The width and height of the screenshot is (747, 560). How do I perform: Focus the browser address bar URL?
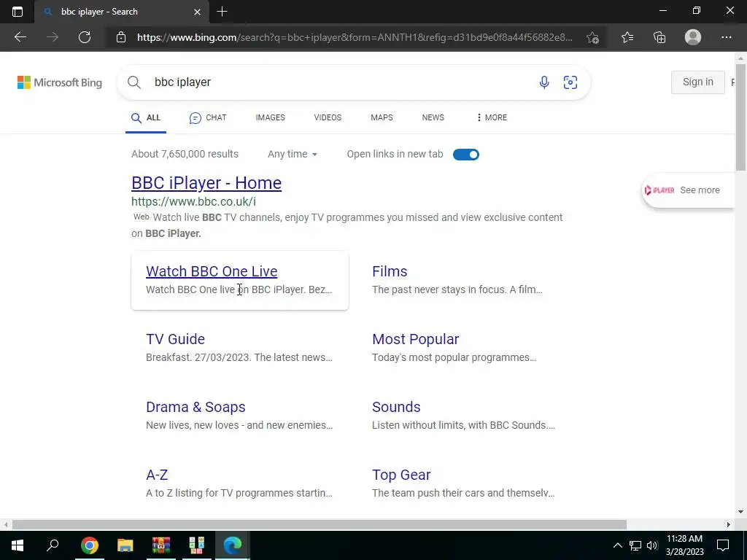(x=355, y=37)
